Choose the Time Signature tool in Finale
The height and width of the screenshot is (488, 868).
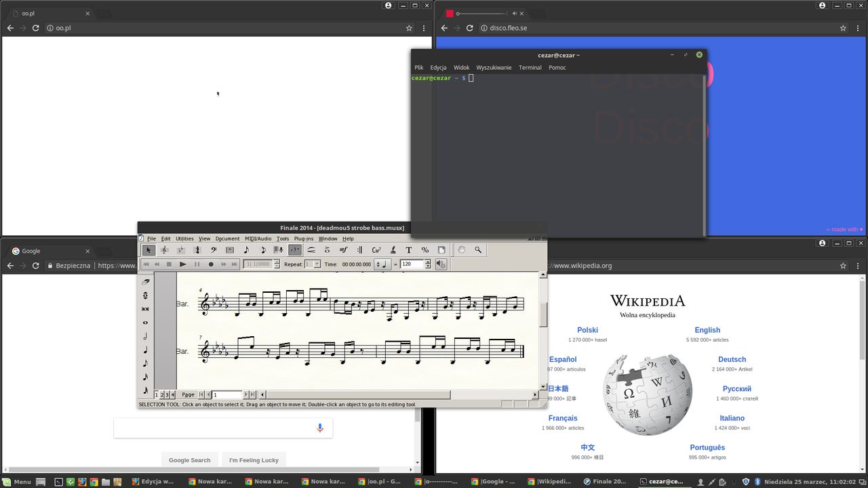tap(197, 250)
